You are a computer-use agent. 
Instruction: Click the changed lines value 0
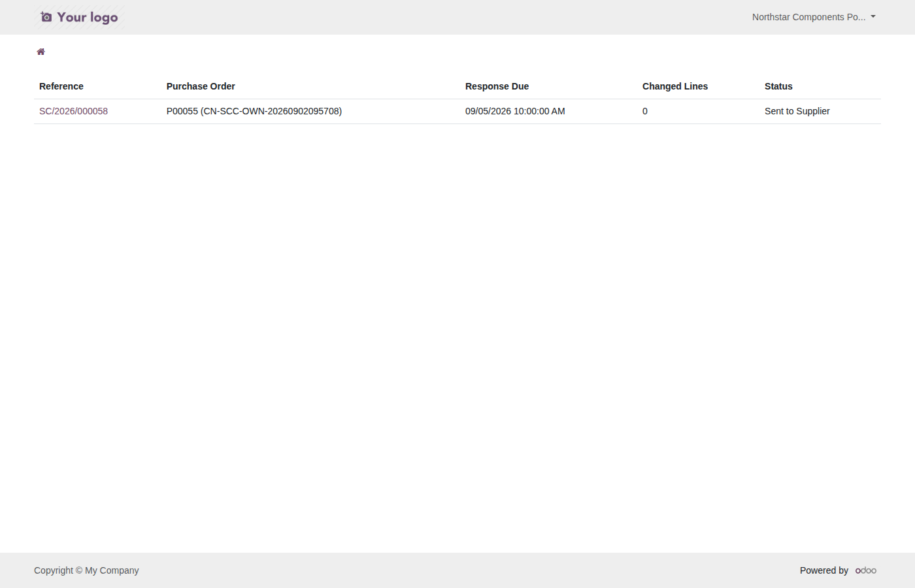[645, 111]
